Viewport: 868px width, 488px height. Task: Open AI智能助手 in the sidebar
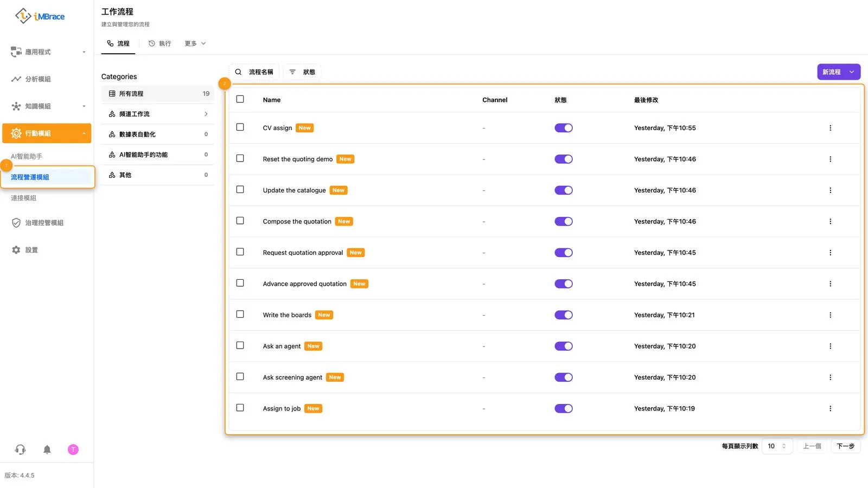tap(27, 156)
